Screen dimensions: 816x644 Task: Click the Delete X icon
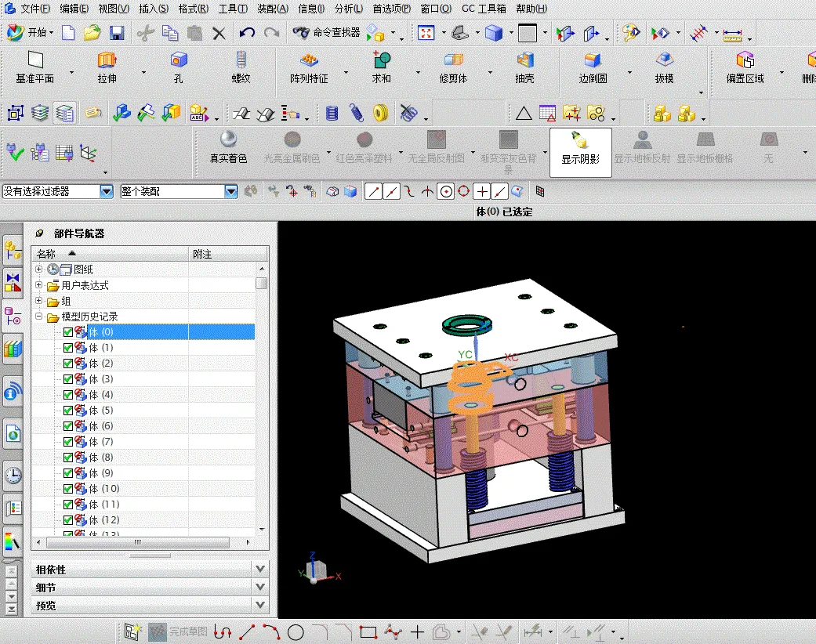219,33
